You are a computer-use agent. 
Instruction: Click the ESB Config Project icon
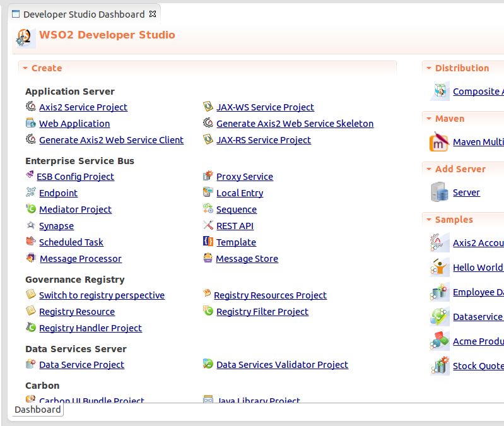(30, 175)
